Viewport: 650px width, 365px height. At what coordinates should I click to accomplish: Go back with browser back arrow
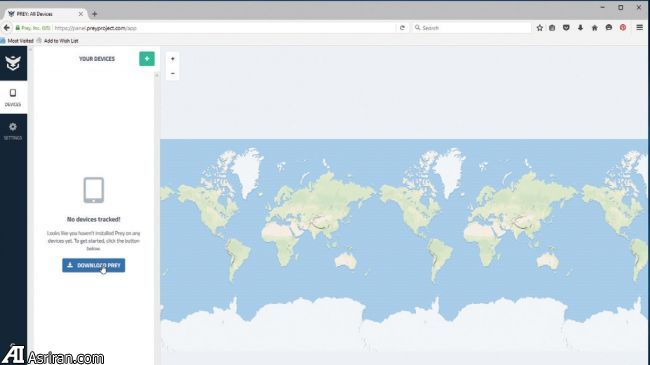tap(7, 28)
